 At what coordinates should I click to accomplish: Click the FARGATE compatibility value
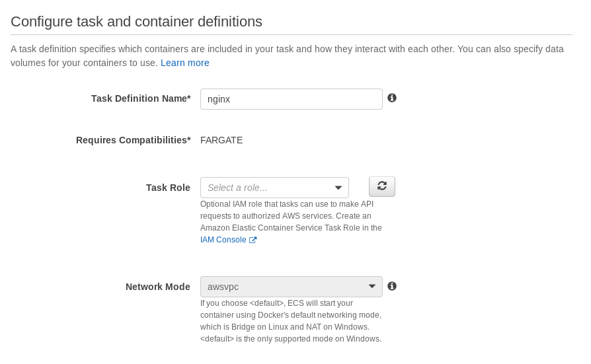[x=221, y=140]
